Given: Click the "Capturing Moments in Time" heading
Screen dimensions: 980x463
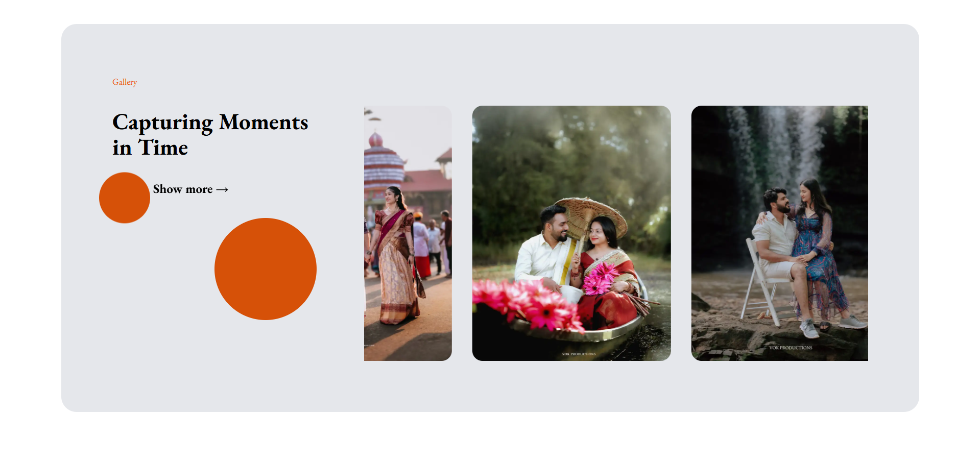Looking at the screenshot, I should pyautogui.click(x=210, y=135).
